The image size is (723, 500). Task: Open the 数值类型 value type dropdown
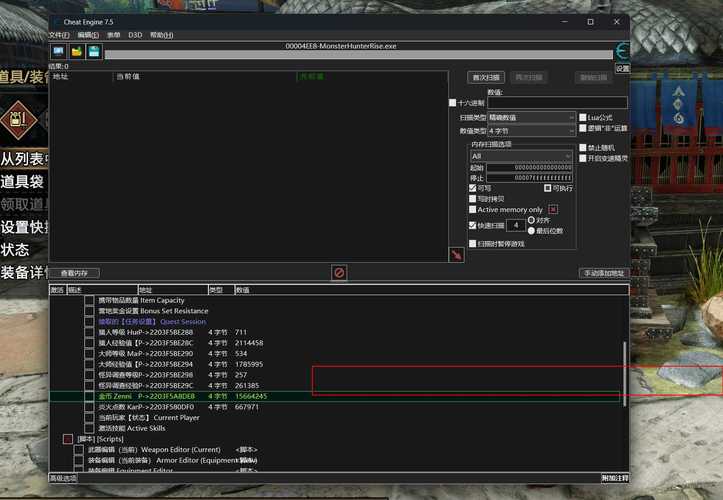coord(531,131)
